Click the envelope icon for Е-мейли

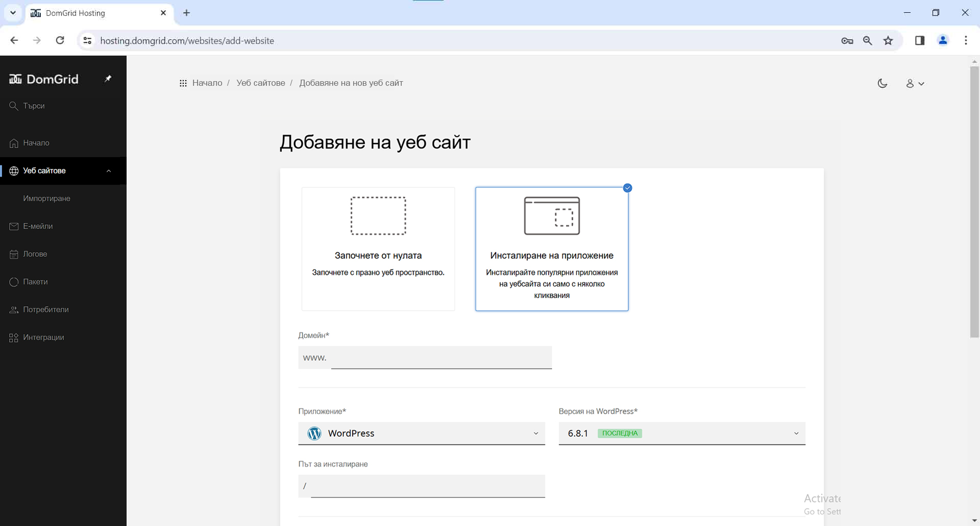click(x=14, y=226)
